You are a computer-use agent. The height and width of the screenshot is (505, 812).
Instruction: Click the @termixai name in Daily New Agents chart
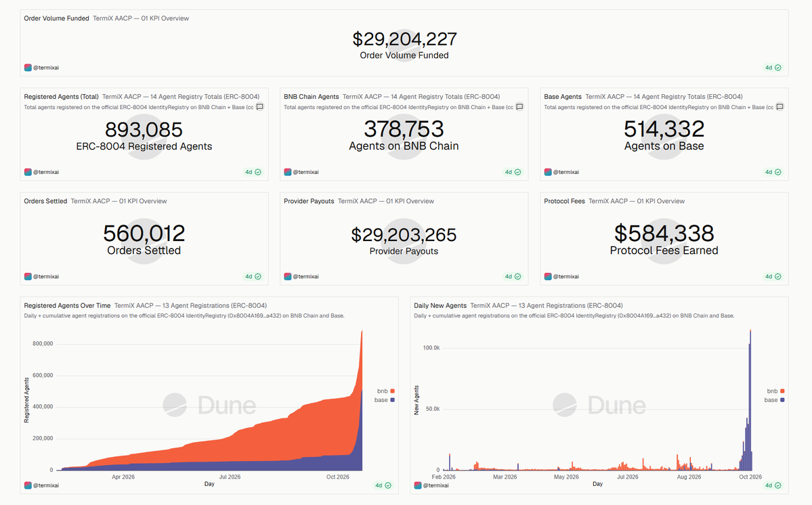pos(436,485)
